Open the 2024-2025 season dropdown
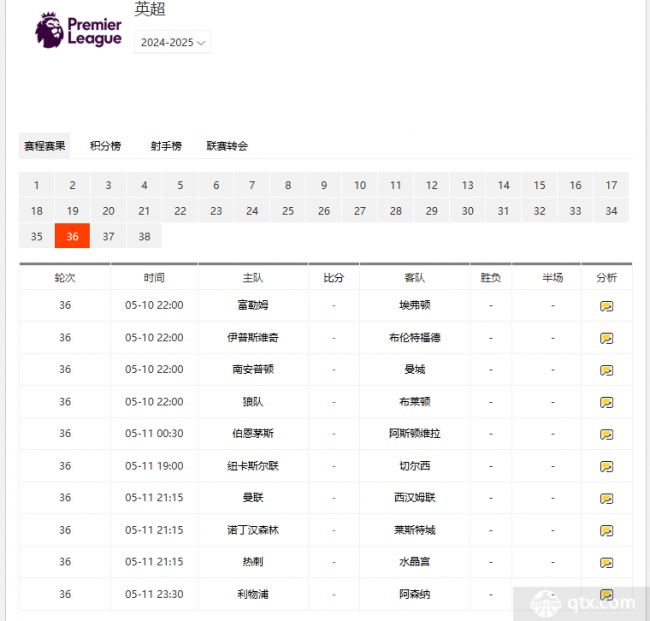650x621 pixels. click(172, 42)
